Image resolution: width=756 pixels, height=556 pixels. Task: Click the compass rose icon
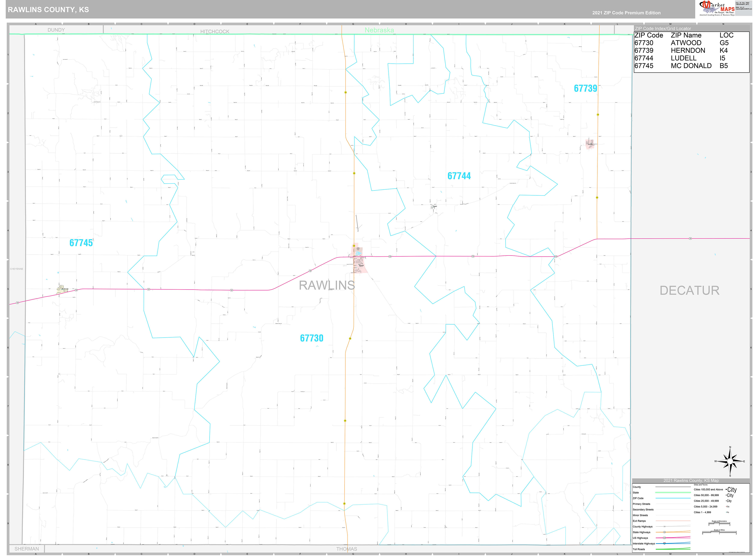730,461
